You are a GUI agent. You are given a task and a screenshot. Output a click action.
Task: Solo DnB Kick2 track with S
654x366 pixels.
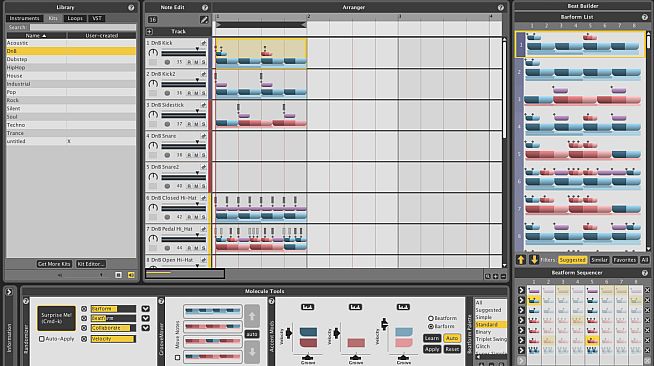(x=203, y=93)
